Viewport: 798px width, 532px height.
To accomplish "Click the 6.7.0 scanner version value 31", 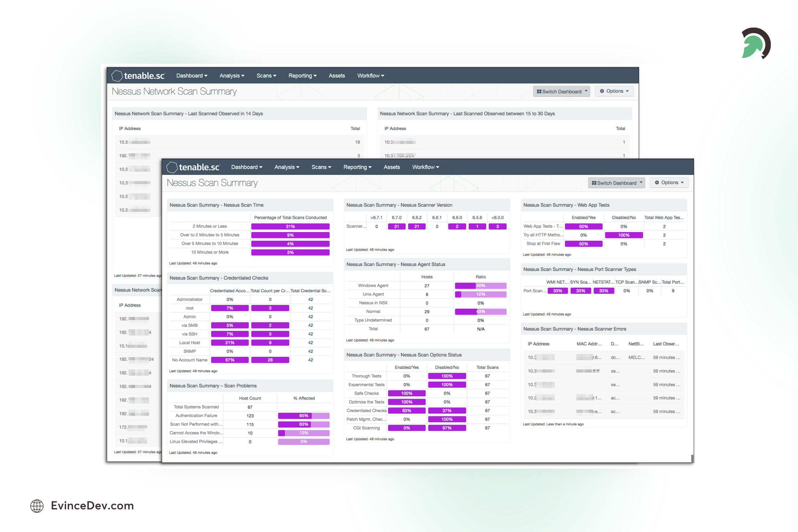I will 397,226.
